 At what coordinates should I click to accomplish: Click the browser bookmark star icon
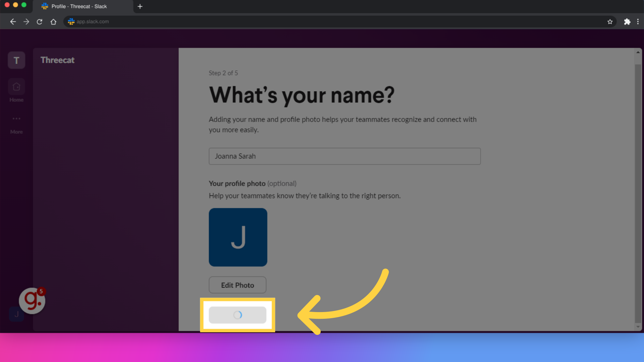coord(610,22)
